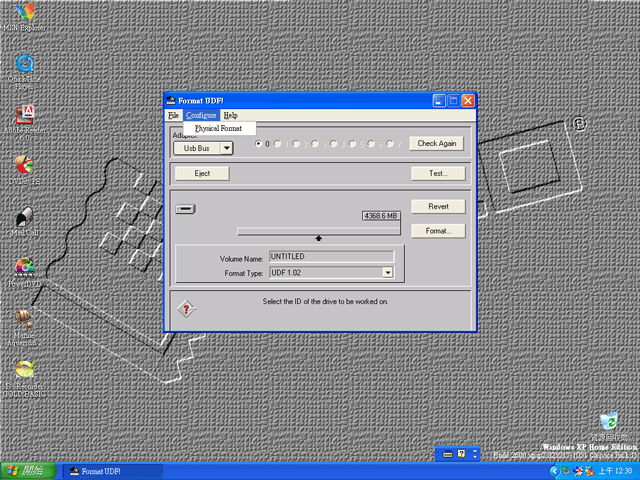Click the Format UDF! title bar icon
This screenshot has height=480, width=640.
pos(171,100)
